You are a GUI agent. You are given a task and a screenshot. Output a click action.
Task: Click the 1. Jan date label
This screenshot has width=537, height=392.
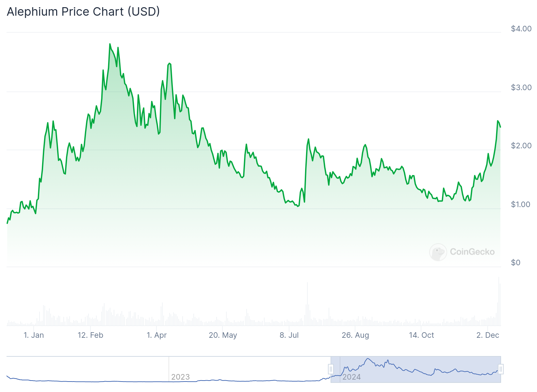coord(34,335)
